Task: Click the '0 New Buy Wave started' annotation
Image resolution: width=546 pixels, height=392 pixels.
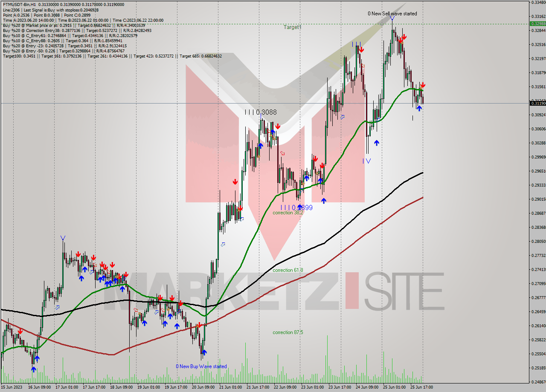Action: coord(201,366)
